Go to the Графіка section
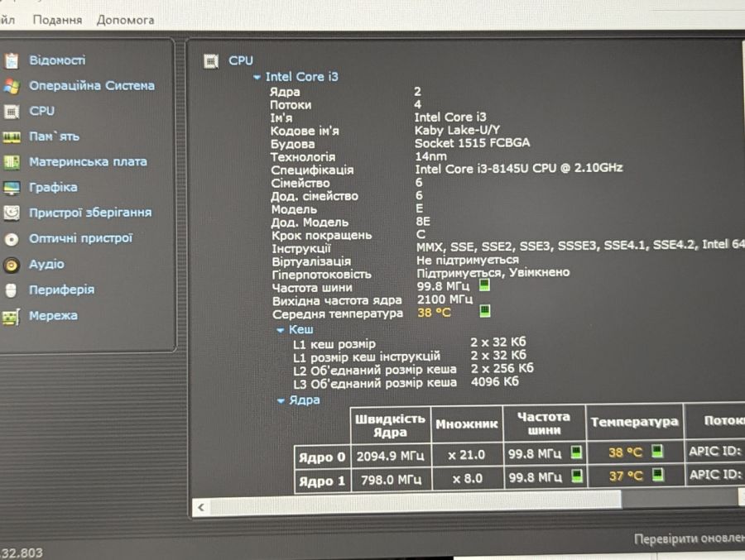745x560 pixels. point(53,187)
